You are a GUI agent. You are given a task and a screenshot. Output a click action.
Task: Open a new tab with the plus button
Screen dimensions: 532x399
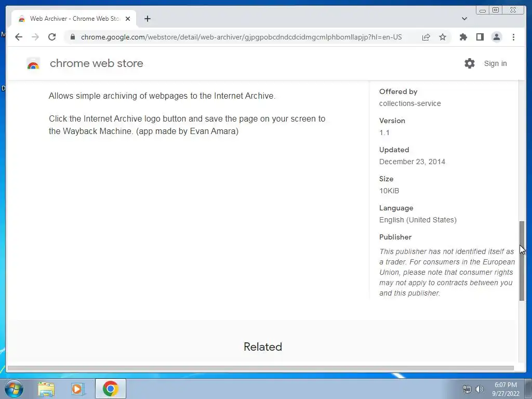[x=147, y=19]
